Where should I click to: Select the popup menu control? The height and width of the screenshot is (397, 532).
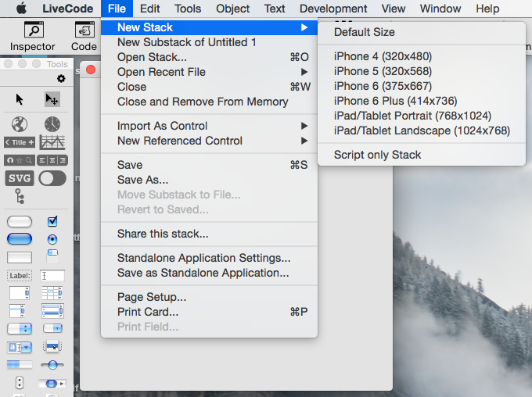52,346
